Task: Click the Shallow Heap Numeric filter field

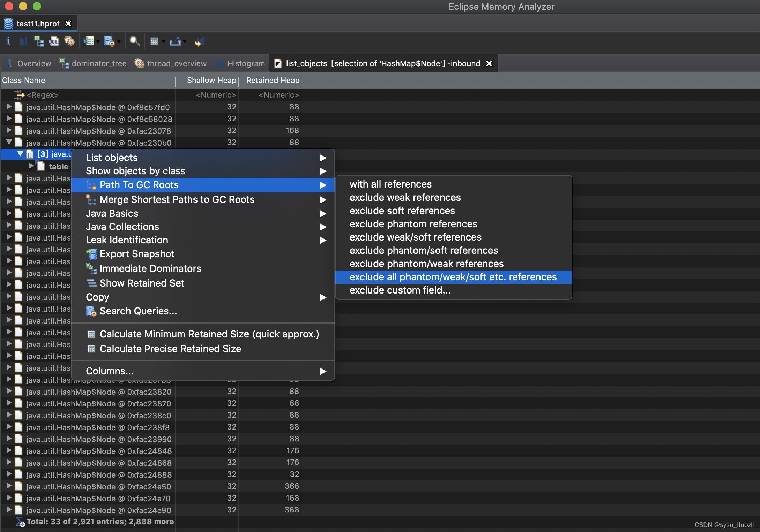Action: point(207,95)
